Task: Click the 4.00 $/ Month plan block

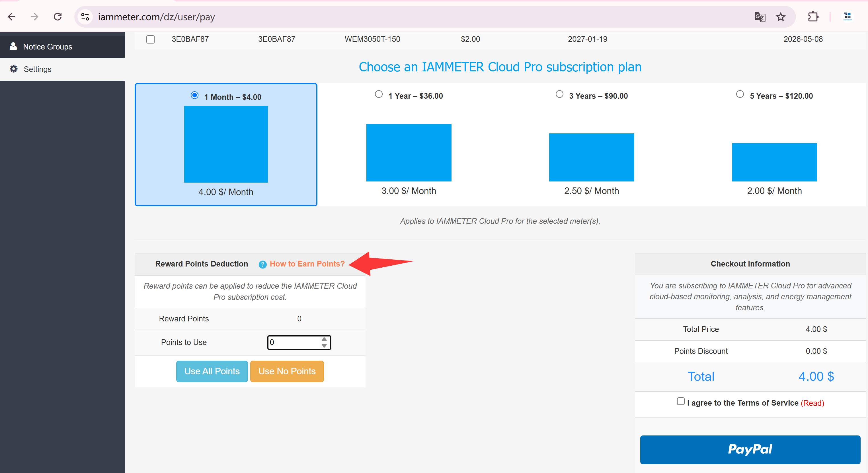Action: (x=226, y=144)
